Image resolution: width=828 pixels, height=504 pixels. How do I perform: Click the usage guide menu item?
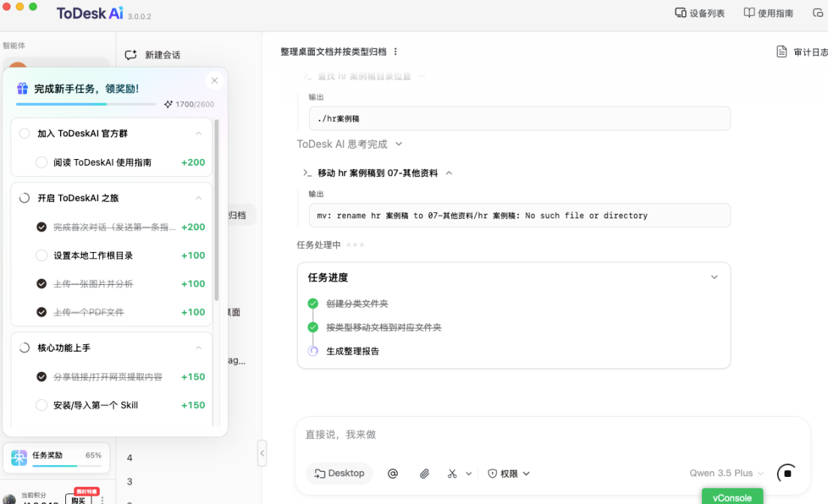pos(768,13)
